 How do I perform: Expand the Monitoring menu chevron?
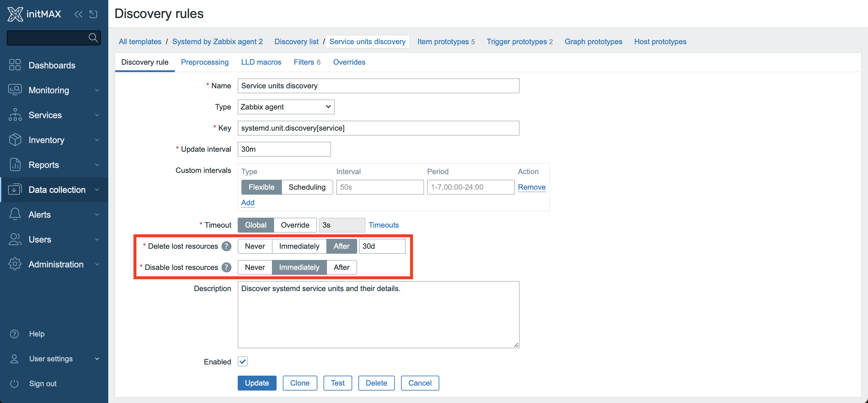(x=97, y=90)
